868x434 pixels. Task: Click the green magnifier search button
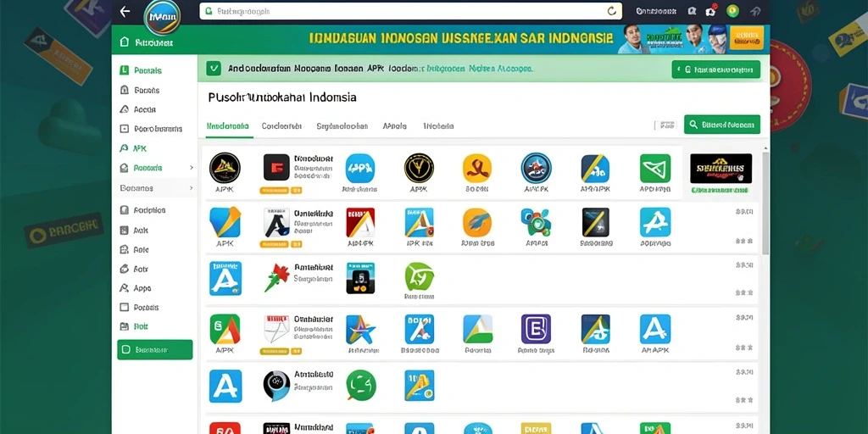(722, 125)
